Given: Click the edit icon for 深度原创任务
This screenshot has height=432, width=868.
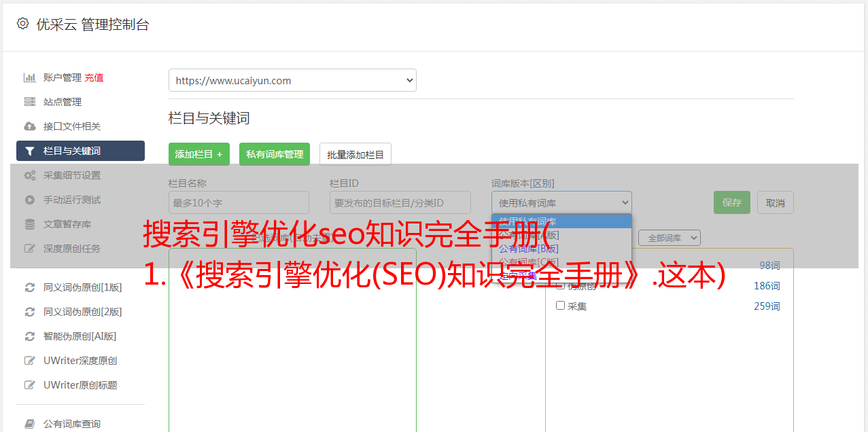Looking at the screenshot, I should coord(30,249).
